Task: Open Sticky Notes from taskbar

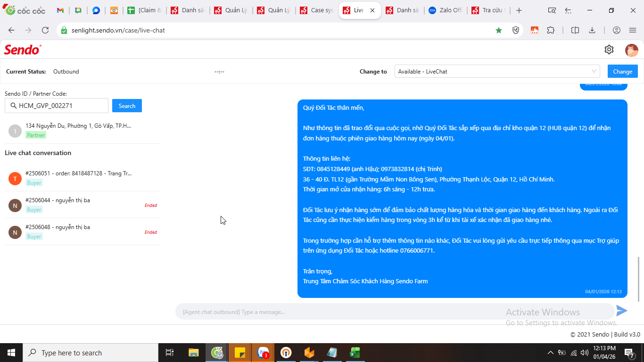Action: coord(240,353)
